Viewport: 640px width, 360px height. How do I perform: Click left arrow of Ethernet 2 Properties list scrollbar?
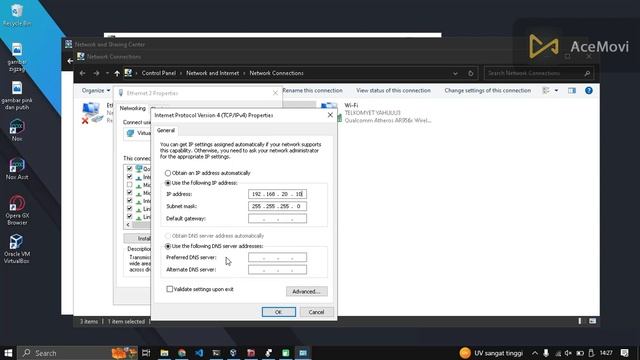coord(128,225)
